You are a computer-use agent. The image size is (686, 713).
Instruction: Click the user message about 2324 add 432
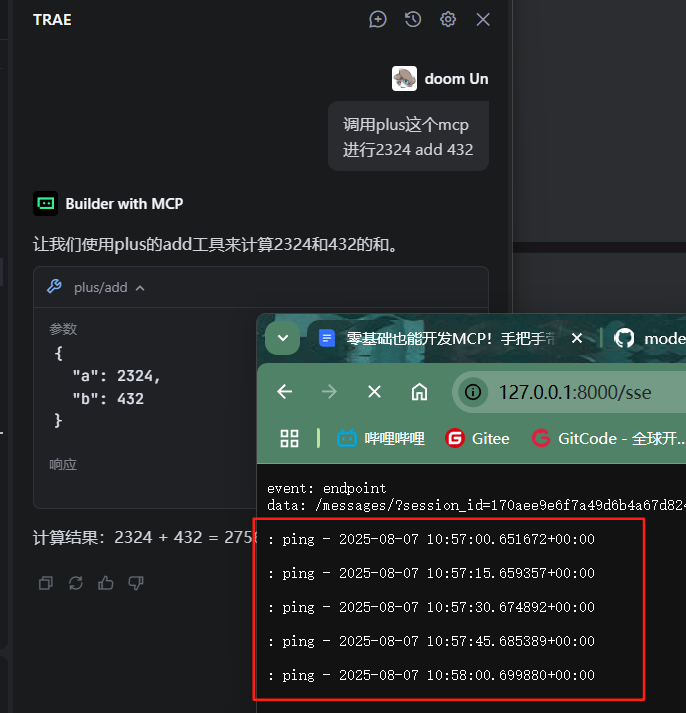[408, 136]
